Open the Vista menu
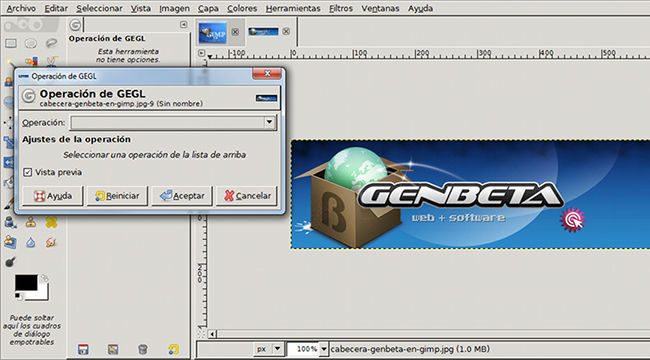 click(141, 8)
